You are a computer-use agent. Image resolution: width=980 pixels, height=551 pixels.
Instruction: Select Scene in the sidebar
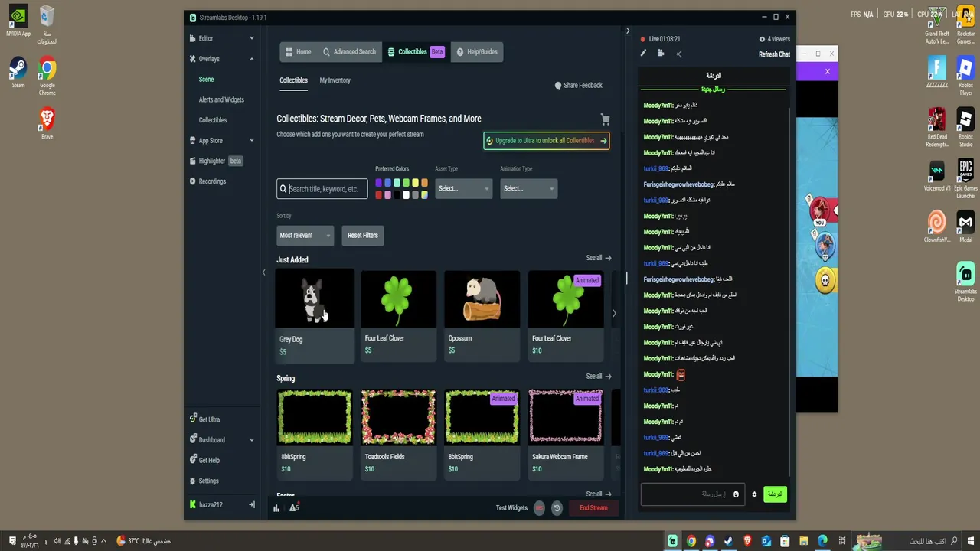(207, 80)
